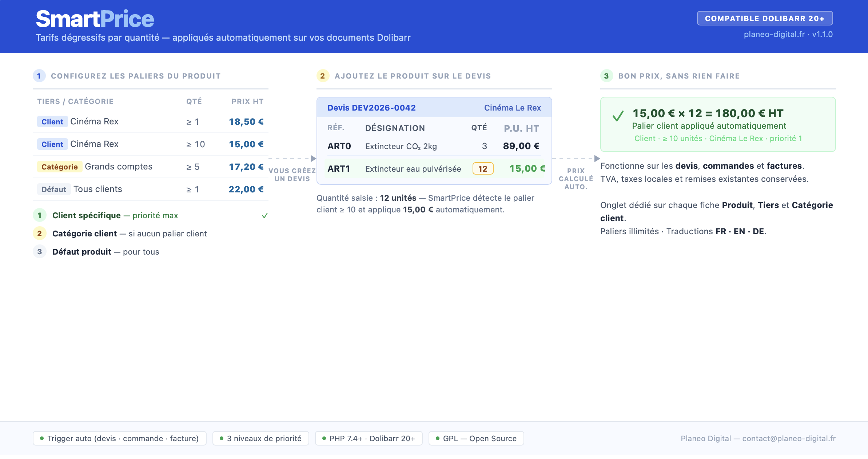Click the ART1 reference
Viewport: 868px width, 459px height.
coord(339,168)
